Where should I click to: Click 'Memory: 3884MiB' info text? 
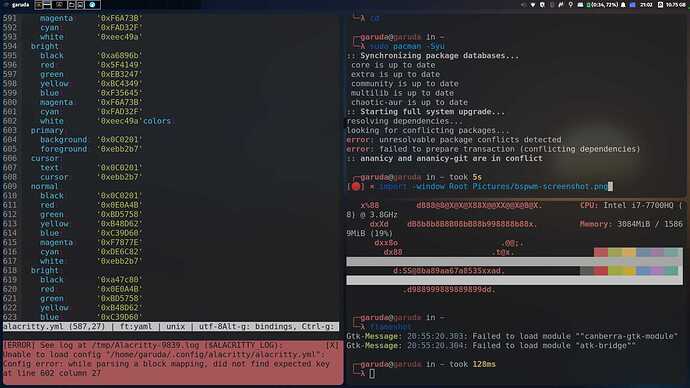pyautogui.click(x=615, y=224)
